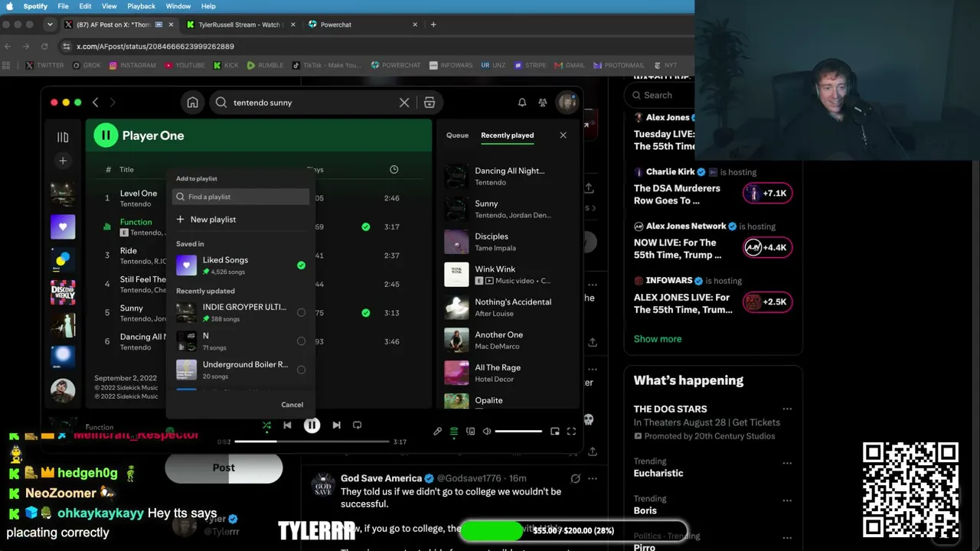Focus the X Search field
The width and height of the screenshot is (980, 551).
click(x=660, y=95)
